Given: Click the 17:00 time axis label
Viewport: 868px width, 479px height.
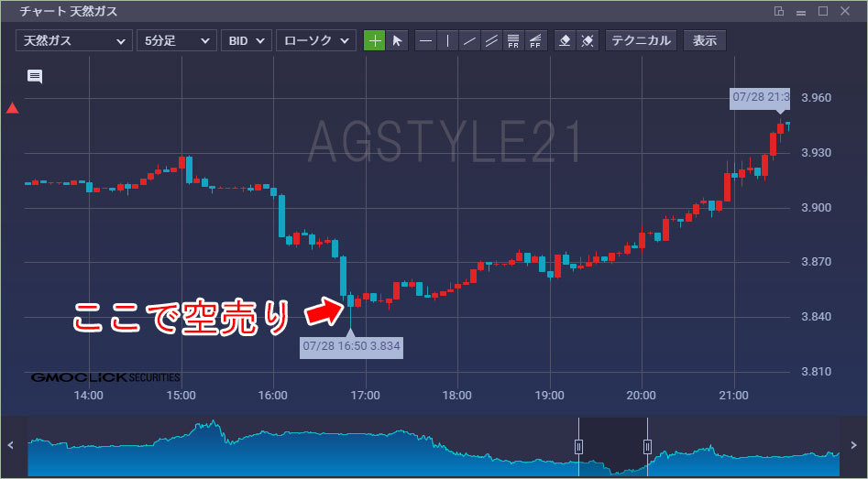Looking at the screenshot, I should (366, 396).
